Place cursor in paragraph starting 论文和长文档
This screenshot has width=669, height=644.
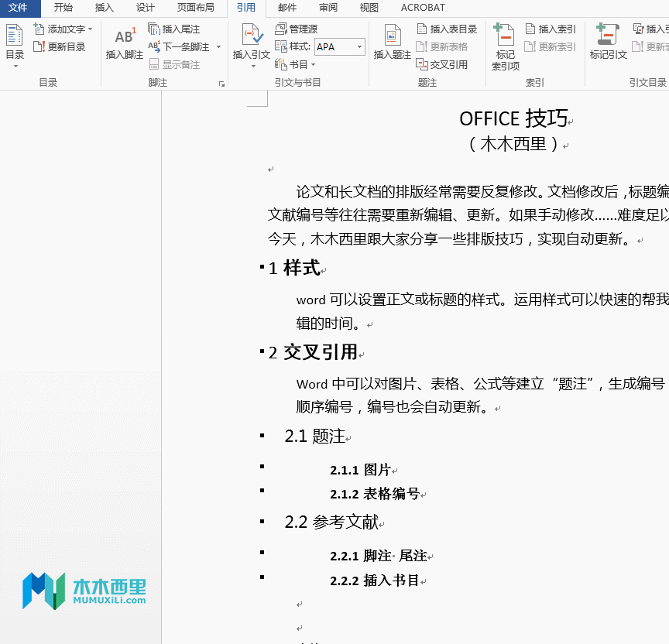point(482,192)
